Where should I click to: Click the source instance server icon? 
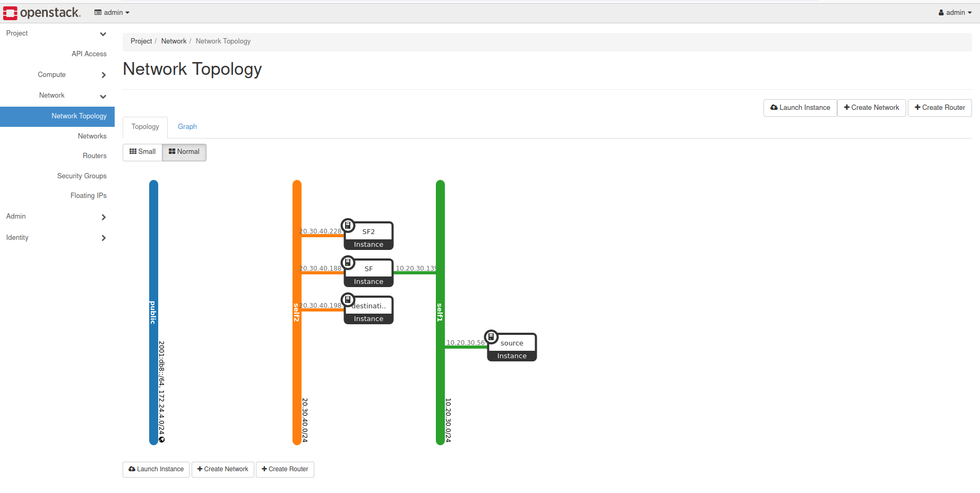491,337
